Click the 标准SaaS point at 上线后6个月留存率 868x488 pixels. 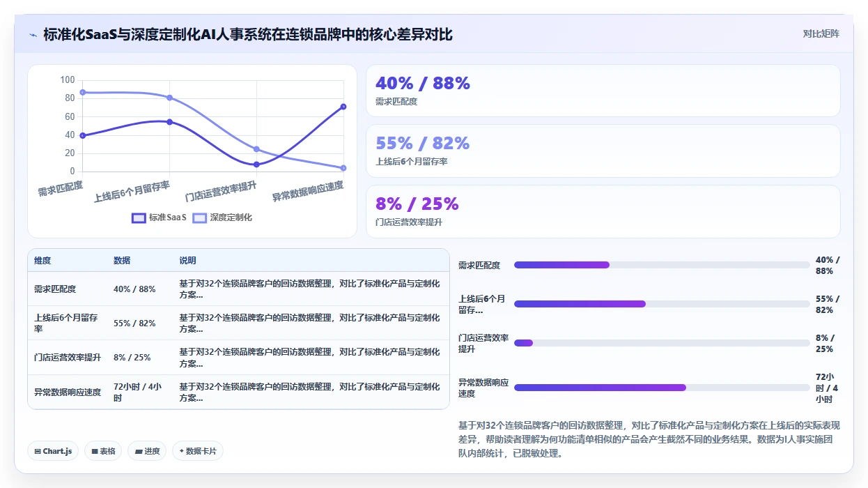tap(169, 122)
